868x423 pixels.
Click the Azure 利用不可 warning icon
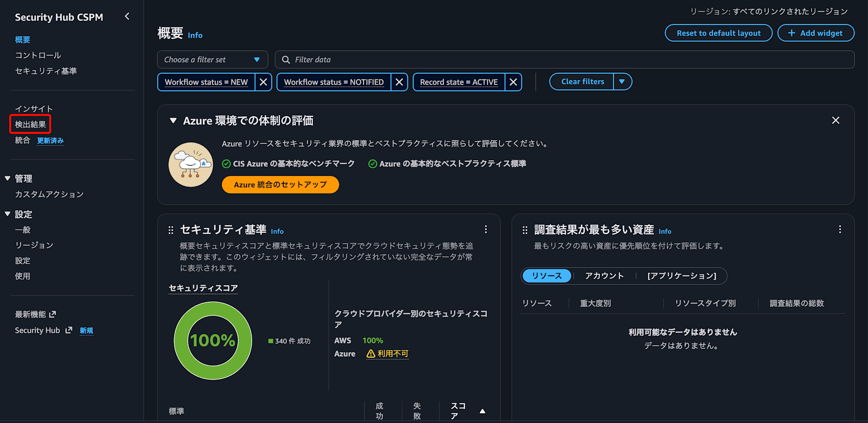(371, 354)
